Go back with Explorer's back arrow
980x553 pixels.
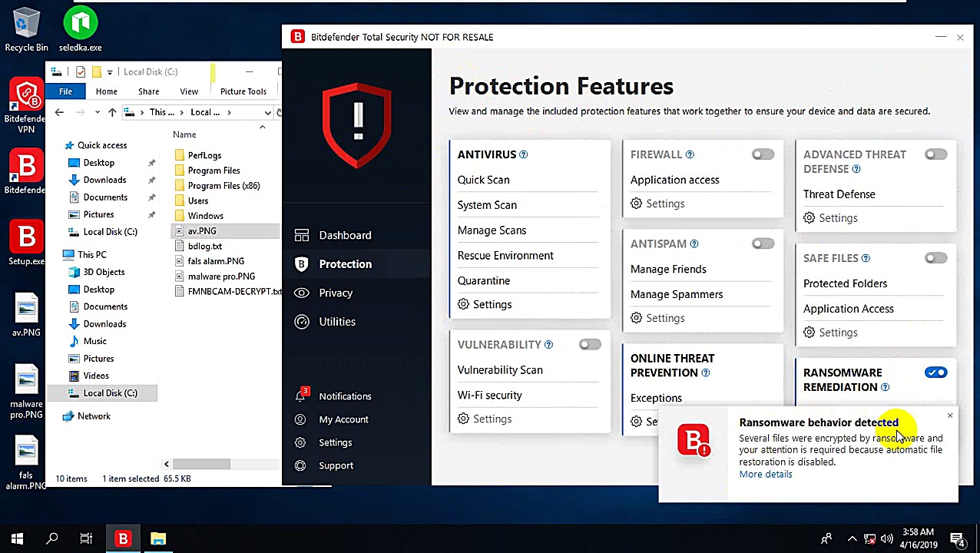[x=59, y=112]
